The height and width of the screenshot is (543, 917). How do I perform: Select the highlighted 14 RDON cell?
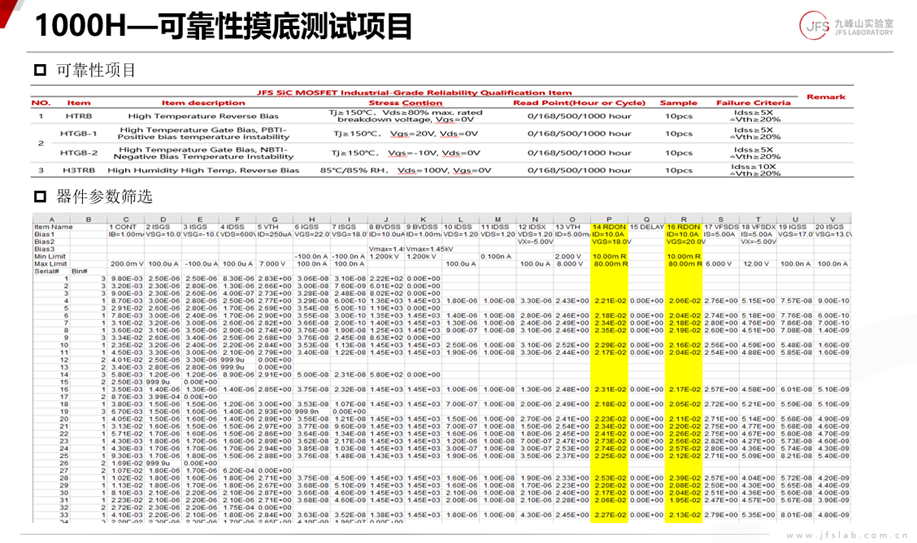tap(609, 227)
